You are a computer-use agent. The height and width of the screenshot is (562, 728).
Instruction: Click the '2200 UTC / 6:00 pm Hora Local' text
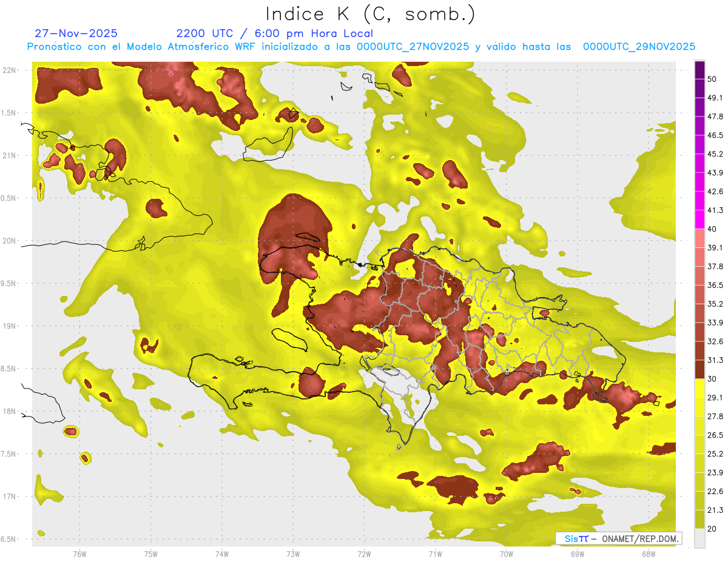coord(274,33)
